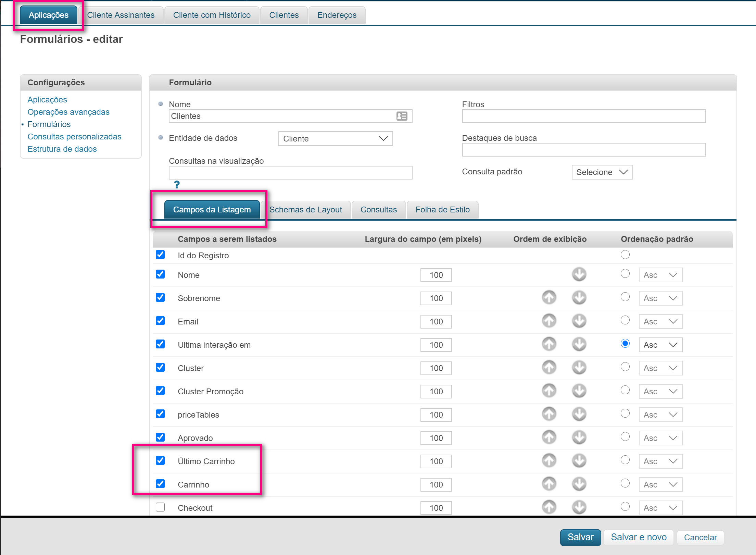Click the card icon in the Nome field
Screen dimensions: 756x555
pos(402,116)
